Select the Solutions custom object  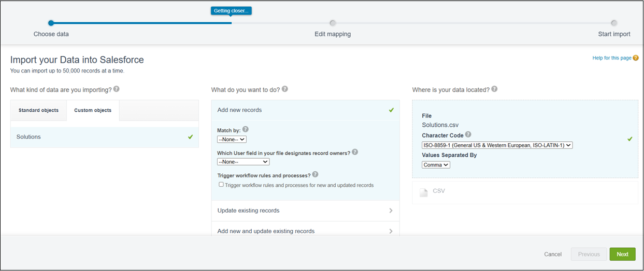104,137
